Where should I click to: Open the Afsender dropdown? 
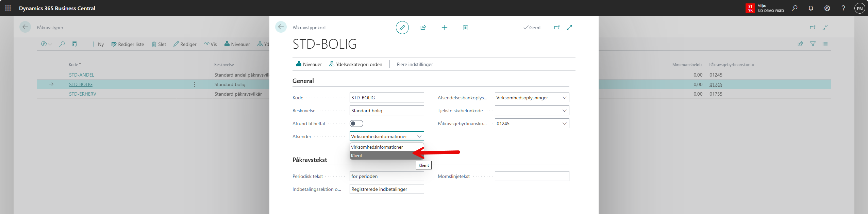387,136
